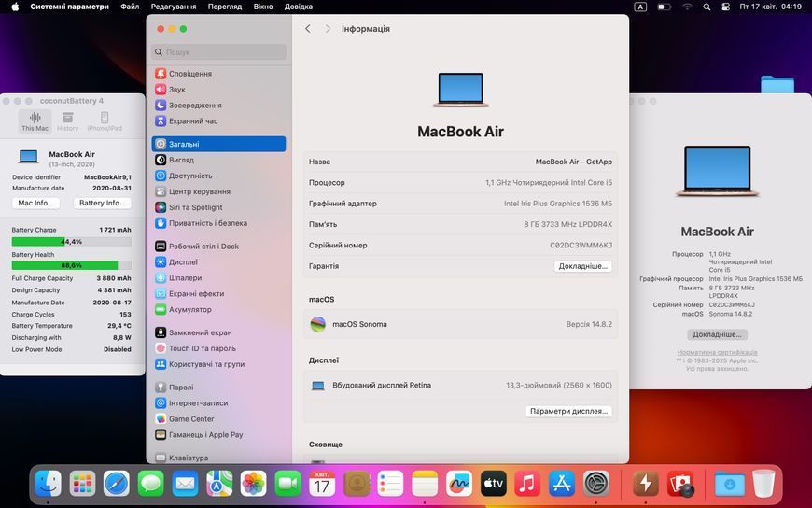Click Mac Info button in coconutBattery
812x508 pixels.
35,204
